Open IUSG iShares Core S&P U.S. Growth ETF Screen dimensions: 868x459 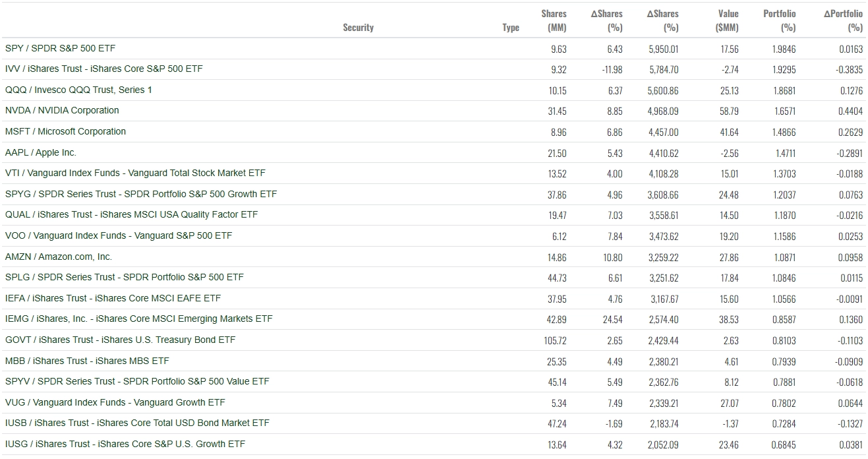coord(125,444)
